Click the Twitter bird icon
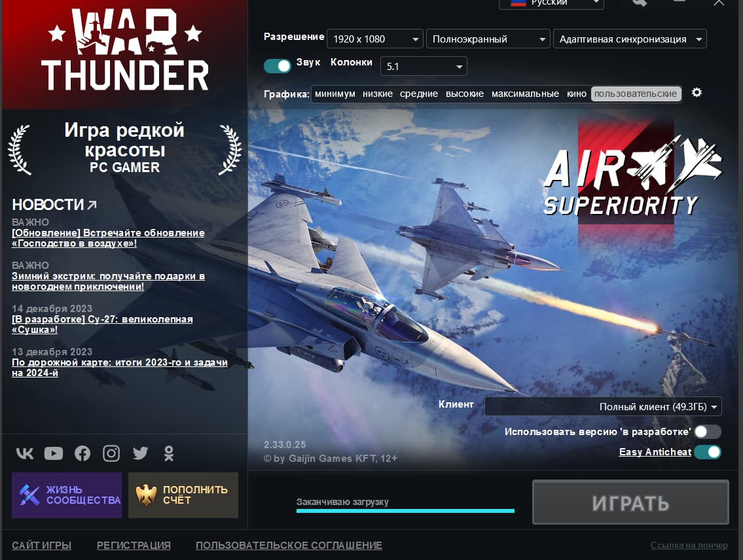The image size is (743, 560). [x=140, y=453]
